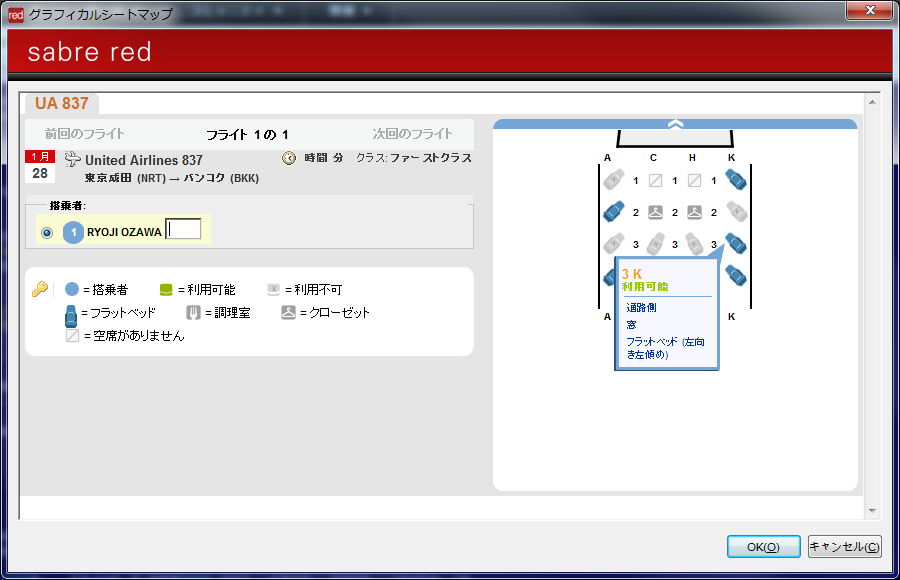Click the = 搭乗者 legend label
The width and height of the screenshot is (900, 580).
(x=106, y=289)
